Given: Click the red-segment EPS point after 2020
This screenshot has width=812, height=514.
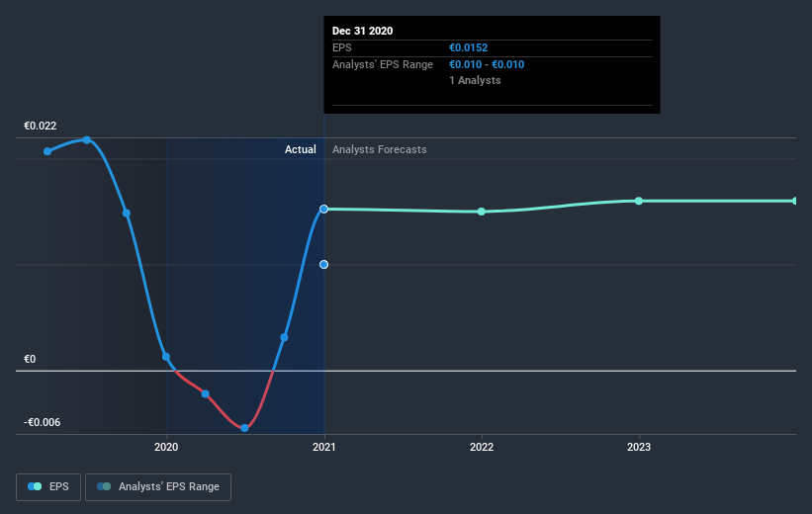Looking at the screenshot, I should pyautogui.click(x=205, y=394).
